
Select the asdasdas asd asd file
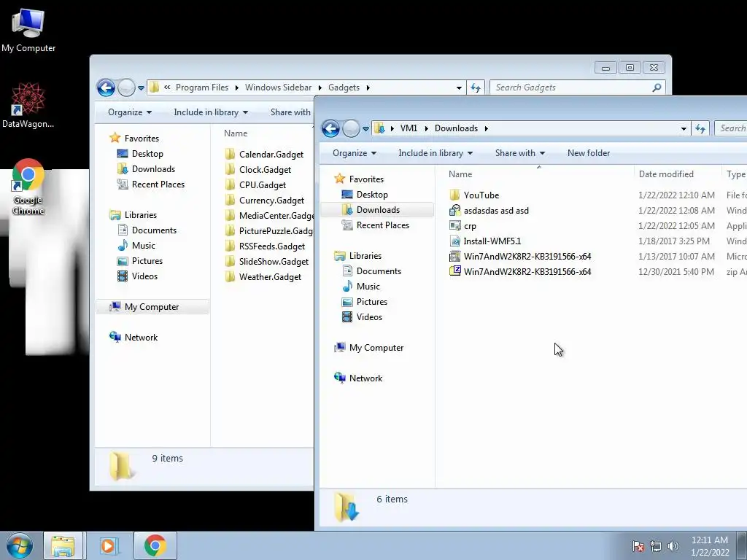pos(496,211)
